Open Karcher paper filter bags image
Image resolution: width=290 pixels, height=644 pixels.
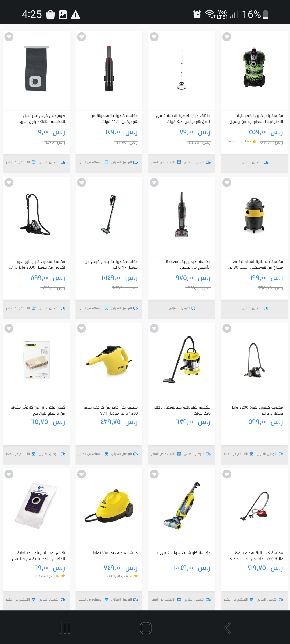coord(37,360)
